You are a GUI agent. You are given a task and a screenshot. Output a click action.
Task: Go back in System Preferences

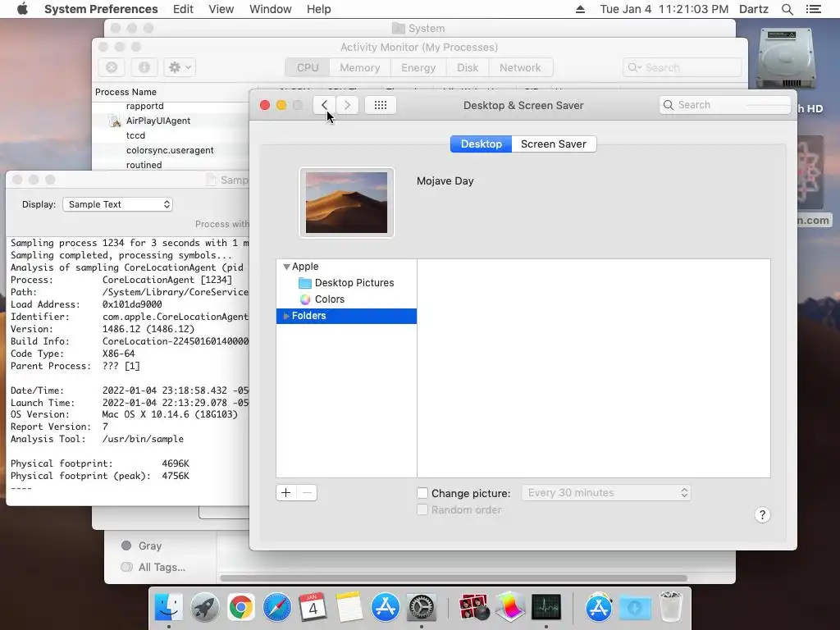[324, 105]
